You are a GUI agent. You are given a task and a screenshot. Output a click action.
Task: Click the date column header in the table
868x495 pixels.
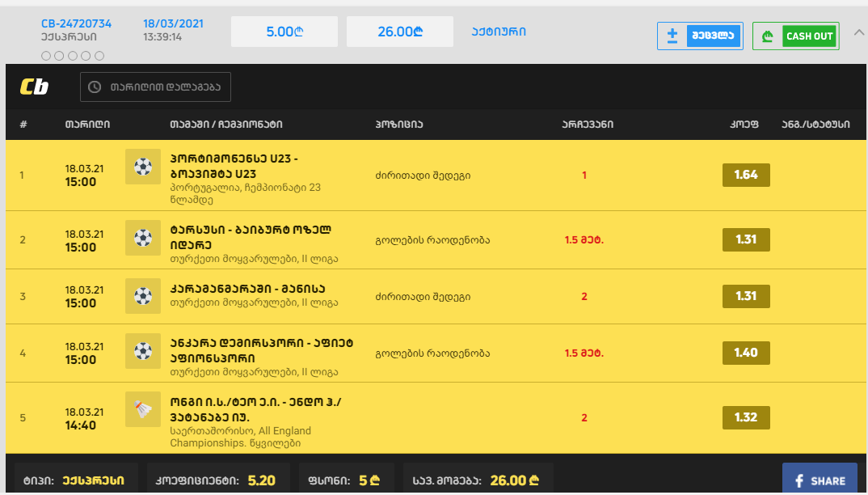(x=87, y=125)
